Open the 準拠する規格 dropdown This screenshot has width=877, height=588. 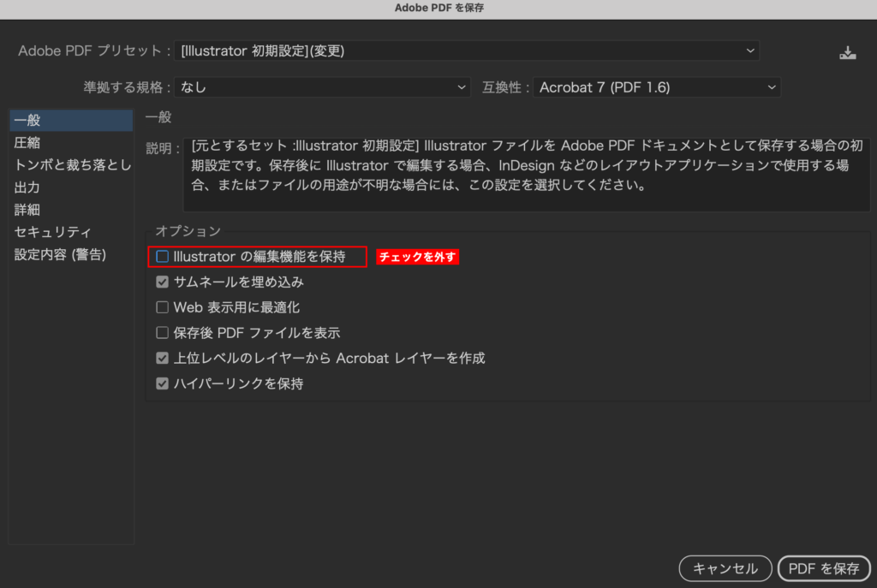322,87
